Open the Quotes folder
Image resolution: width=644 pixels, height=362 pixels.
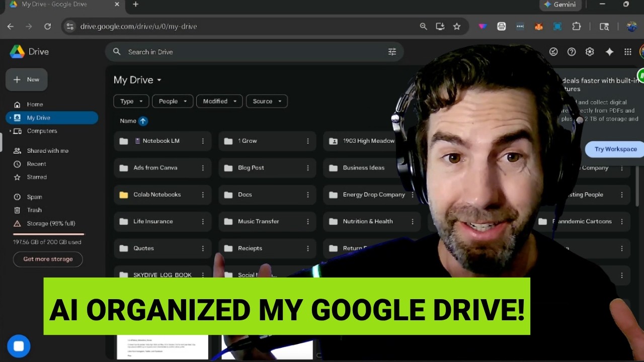point(163,248)
